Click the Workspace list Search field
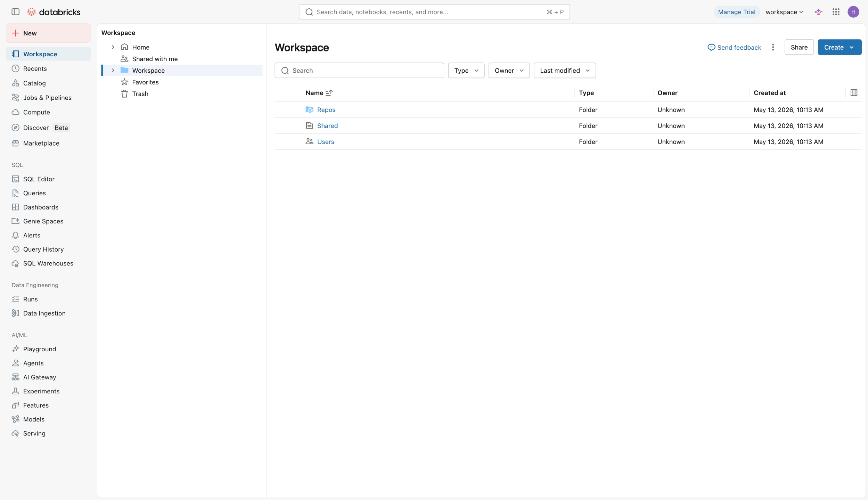 coord(359,71)
